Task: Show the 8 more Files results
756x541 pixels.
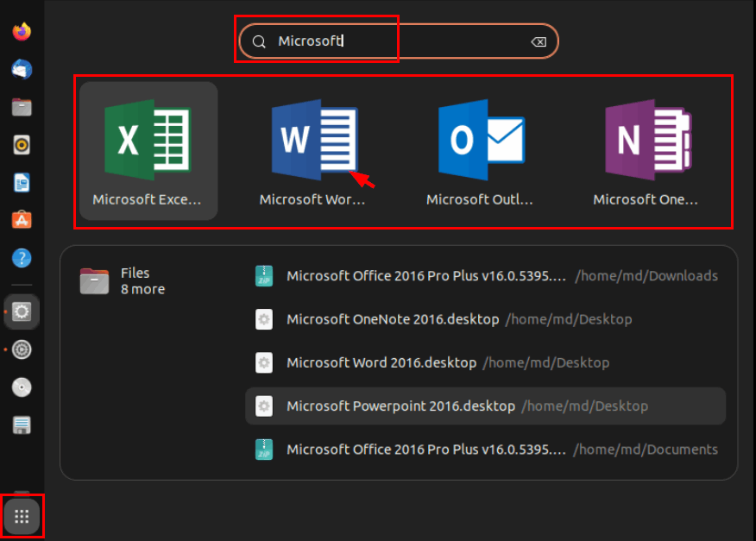Action: point(123,281)
